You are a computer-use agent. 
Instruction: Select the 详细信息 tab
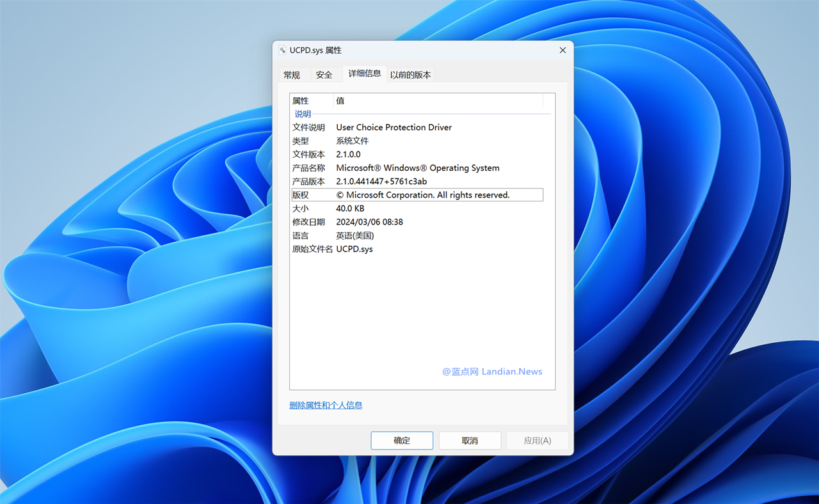tap(364, 74)
